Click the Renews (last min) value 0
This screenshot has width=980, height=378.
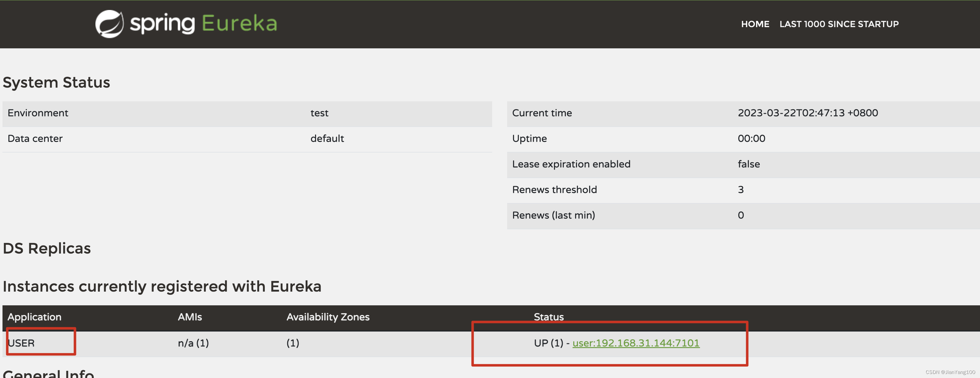tap(740, 215)
